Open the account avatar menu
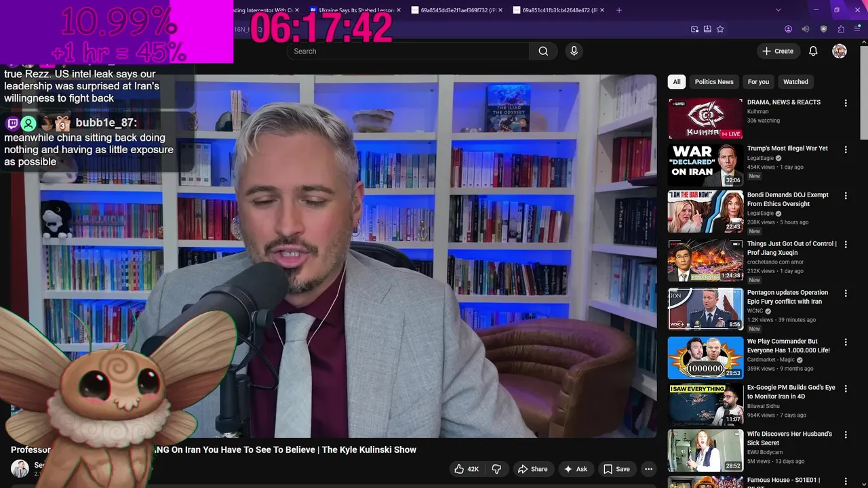 pyautogui.click(x=840, y=51)
